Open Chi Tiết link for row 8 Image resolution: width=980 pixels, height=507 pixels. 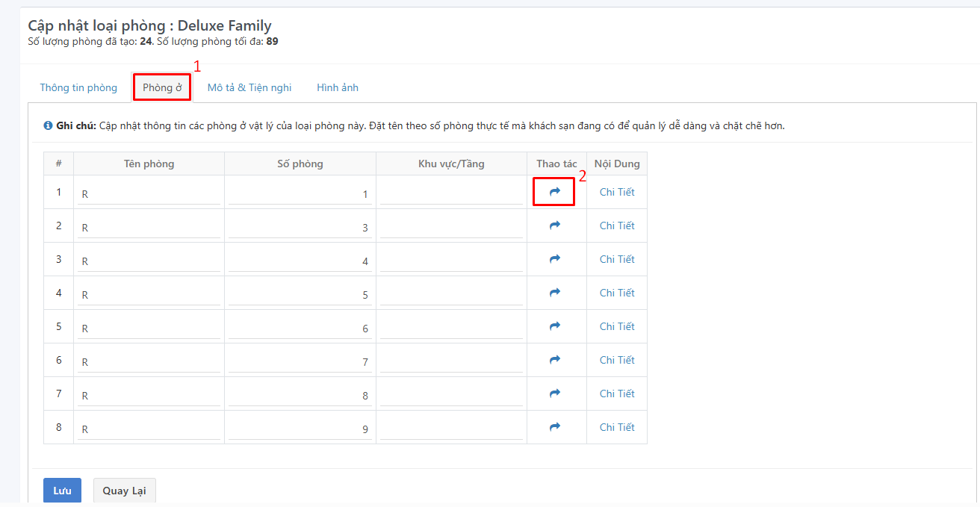point(617,427)
